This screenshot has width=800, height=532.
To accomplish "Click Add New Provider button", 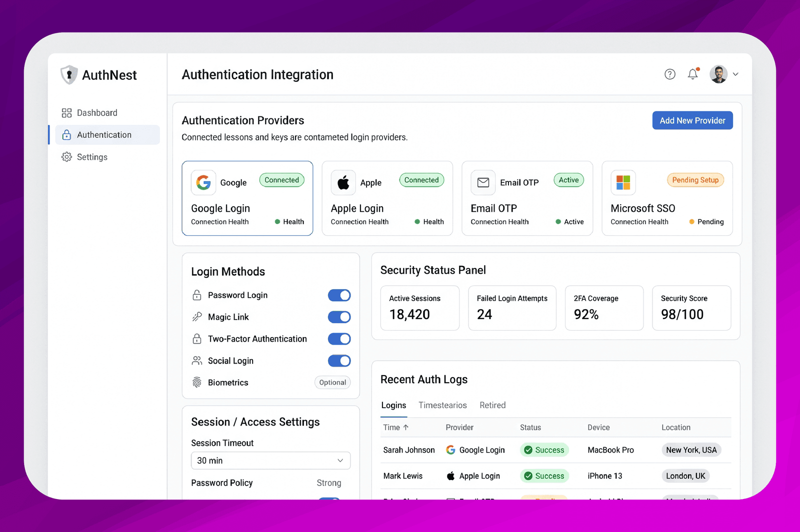I will point(692,120).
